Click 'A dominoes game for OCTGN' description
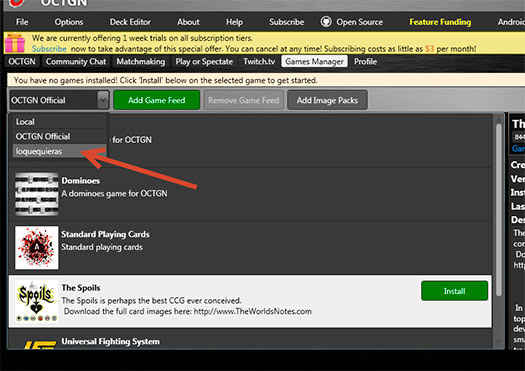The width and height of the screenshot is (525, 371). [114, 194]
